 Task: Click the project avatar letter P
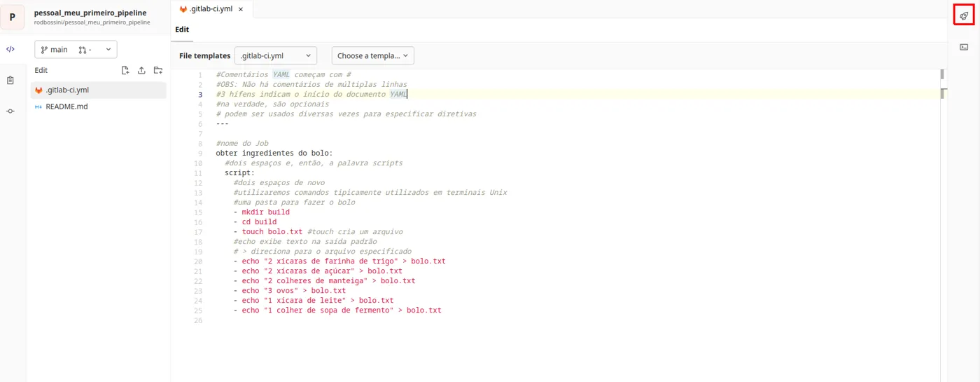point(13,17)
